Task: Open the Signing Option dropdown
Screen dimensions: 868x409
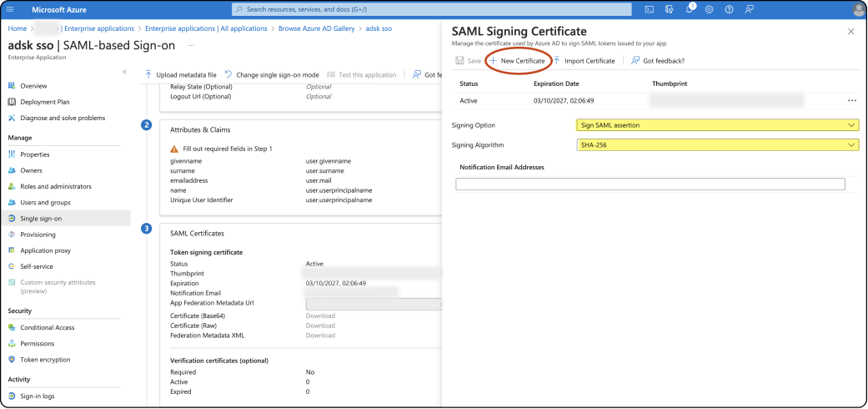Action: point(717,125)
